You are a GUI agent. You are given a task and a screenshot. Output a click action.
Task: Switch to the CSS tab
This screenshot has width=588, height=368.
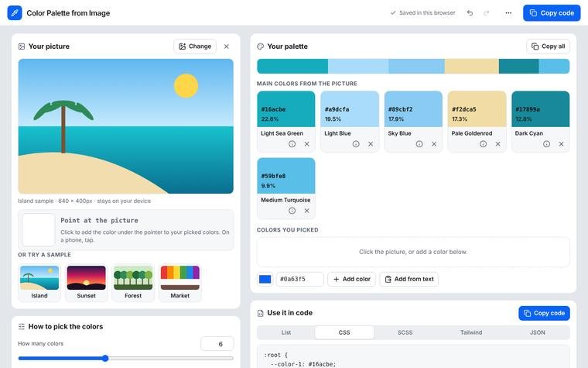[x=344, y=332]
